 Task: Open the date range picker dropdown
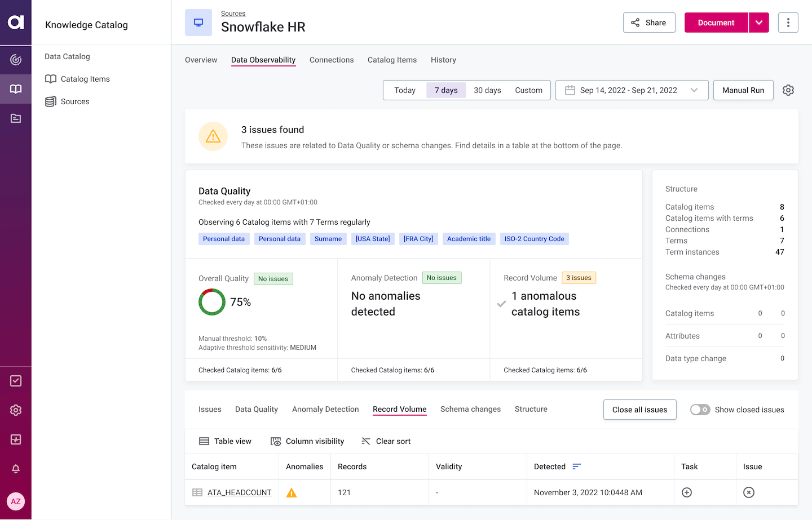pos(632,90)
